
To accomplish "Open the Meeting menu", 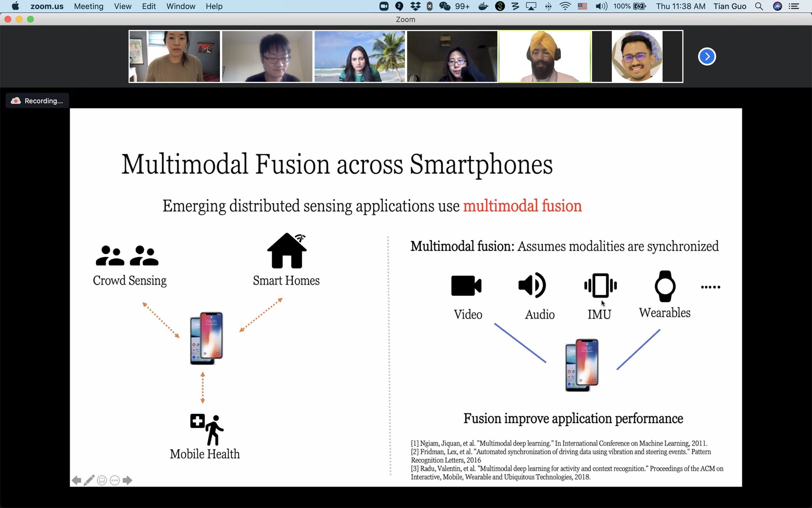I will click(x=88, y=6).
